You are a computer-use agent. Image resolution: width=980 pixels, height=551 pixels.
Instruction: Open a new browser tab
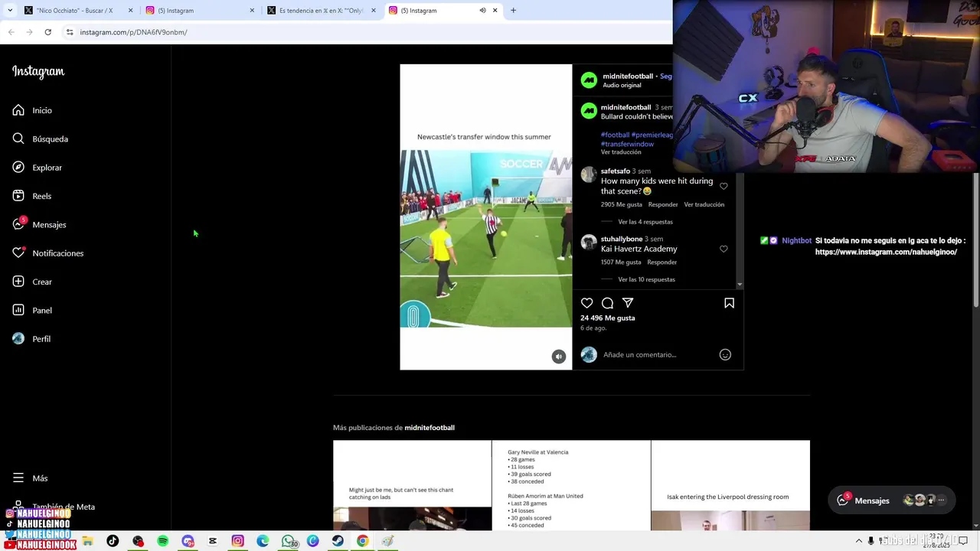click(513, 11)
